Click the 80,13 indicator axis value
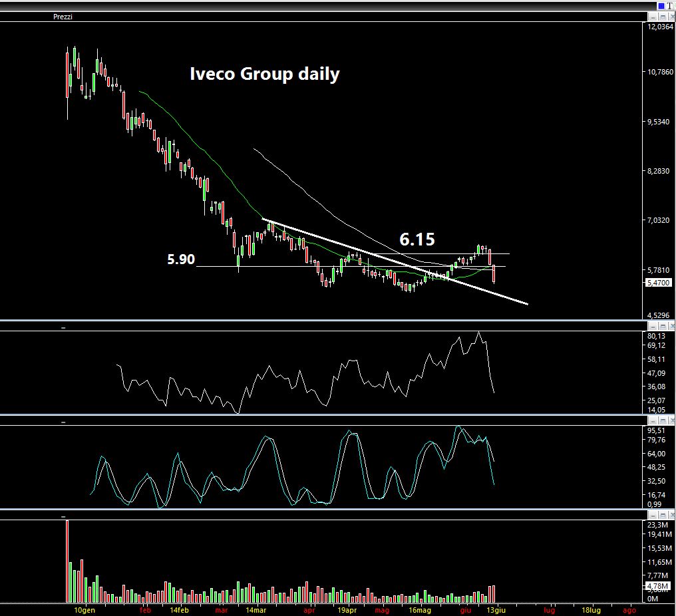676x616 pixels. [656, 336]
